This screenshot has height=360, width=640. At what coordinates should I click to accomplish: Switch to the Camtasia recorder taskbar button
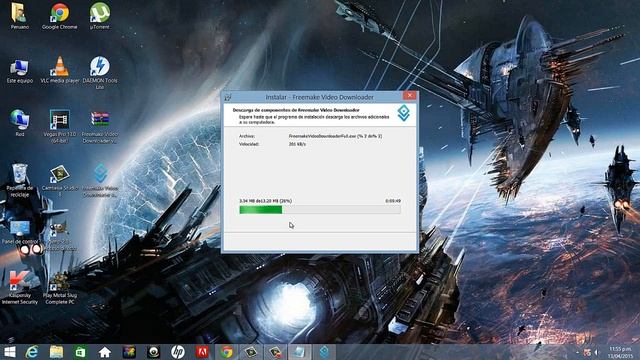click(x=275, y=352)
